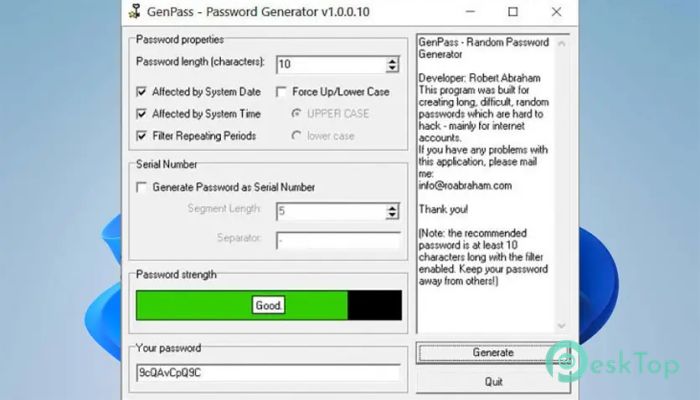Increase password length with up arrow
Image resolution: width=700 pixels, height=400 pixels.
click(392, 61)
